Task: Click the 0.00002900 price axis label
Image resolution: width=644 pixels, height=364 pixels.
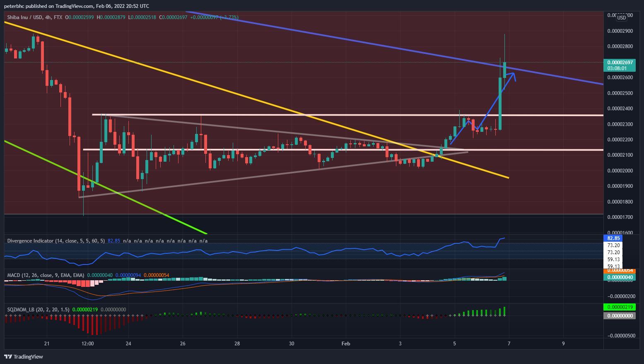Action: click(x=620, y=31)
